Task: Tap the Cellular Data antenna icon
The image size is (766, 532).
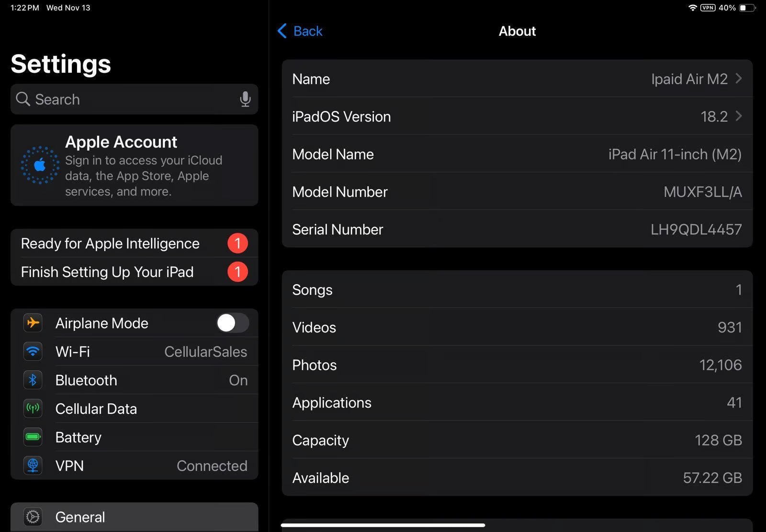Action: [x=33, y=409]
